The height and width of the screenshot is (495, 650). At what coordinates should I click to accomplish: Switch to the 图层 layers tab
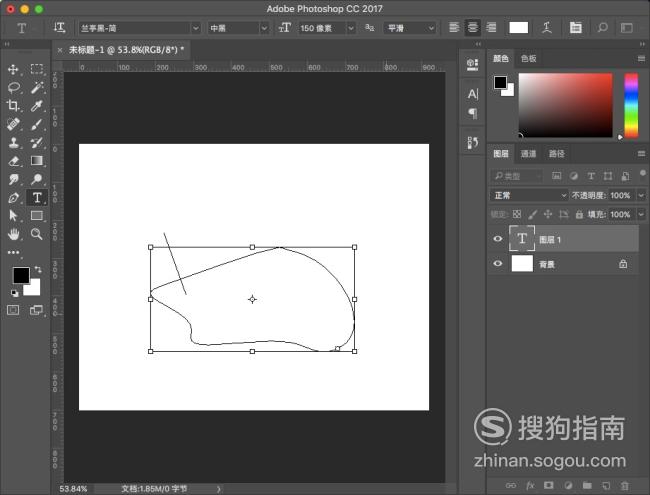pyautogui.click(x=501, y=154)
